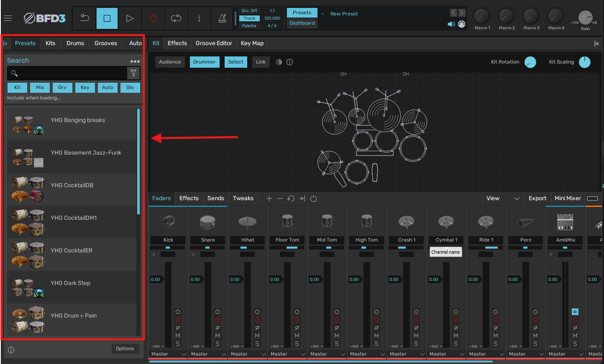Viewport: 604px width, 364px height.
Task: Start playback with the play button
Action: coord(130,18)
